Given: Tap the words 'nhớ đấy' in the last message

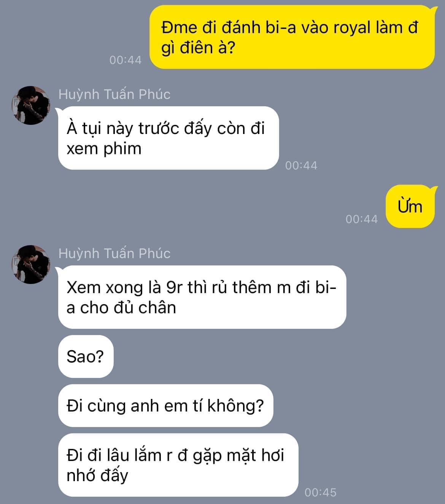Looking at the screenshot, I should [x=97, y=475].
